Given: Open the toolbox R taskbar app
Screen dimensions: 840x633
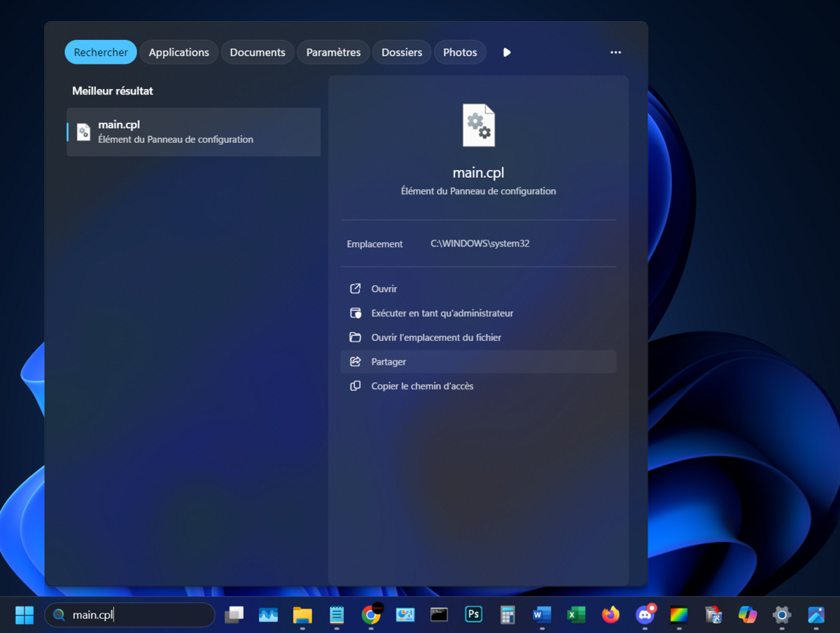Looking at the screenshot, I should click(x=713, y=615).
